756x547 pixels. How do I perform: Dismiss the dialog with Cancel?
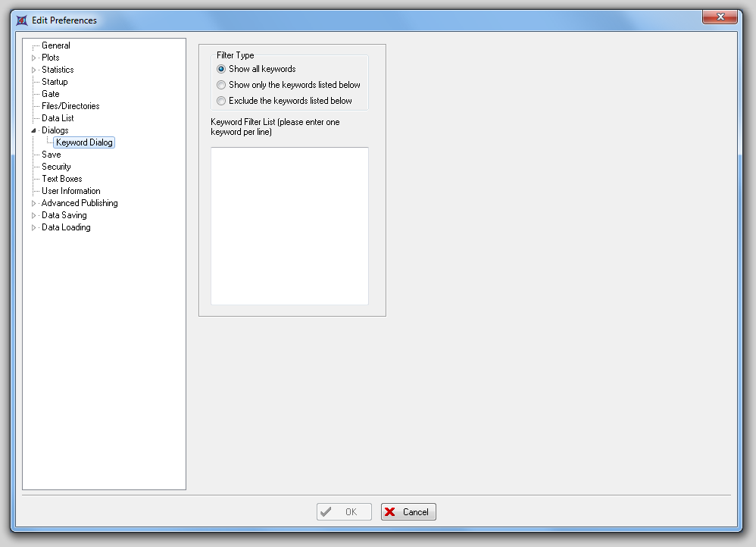tap(408, 512)
